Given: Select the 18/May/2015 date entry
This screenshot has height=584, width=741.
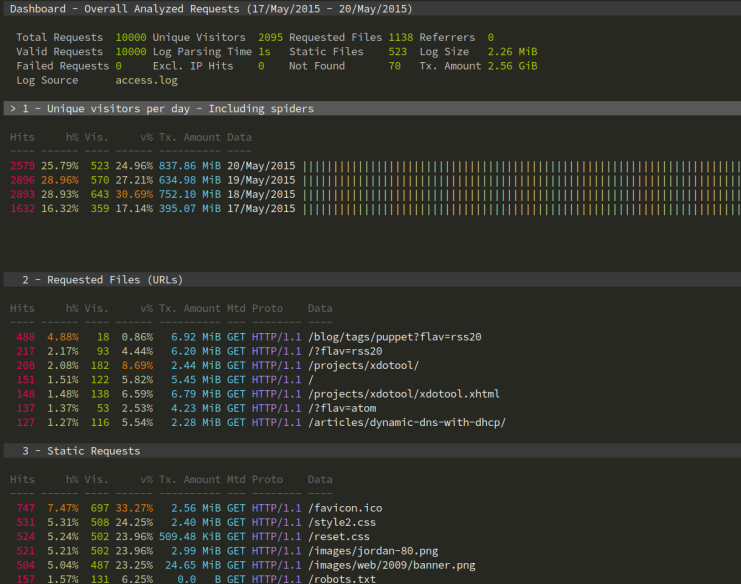Looking at the screenshot, I should point(261,194).
